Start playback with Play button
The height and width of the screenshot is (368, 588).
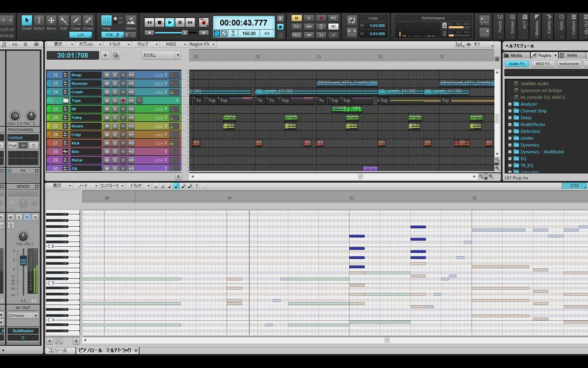[169, 22]
